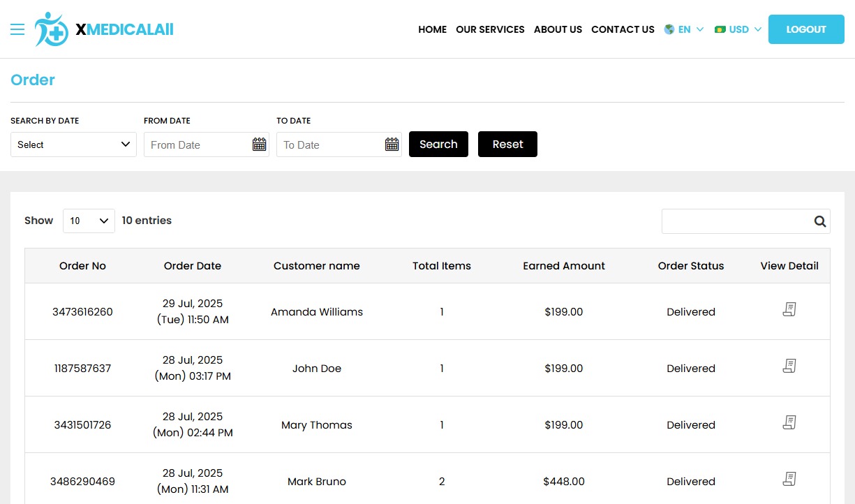
Task: View details of Mary Thomas's order
Action: (x=789, y=422)
